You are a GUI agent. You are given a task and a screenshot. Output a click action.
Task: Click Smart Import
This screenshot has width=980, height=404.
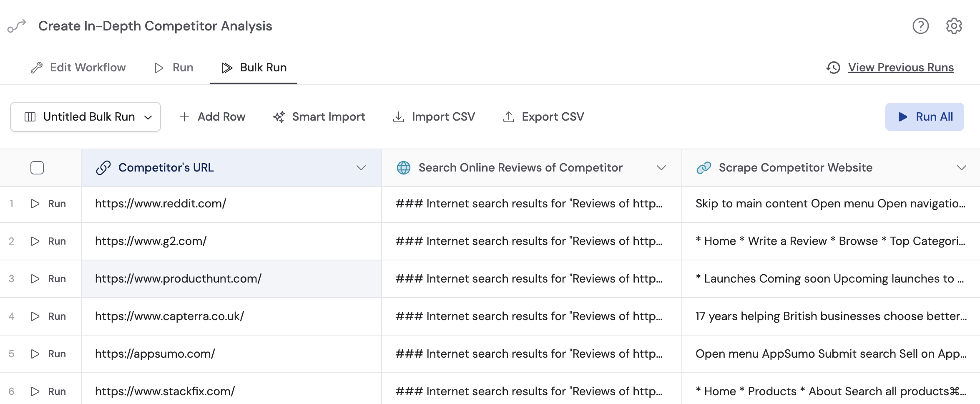pos(319,117)
